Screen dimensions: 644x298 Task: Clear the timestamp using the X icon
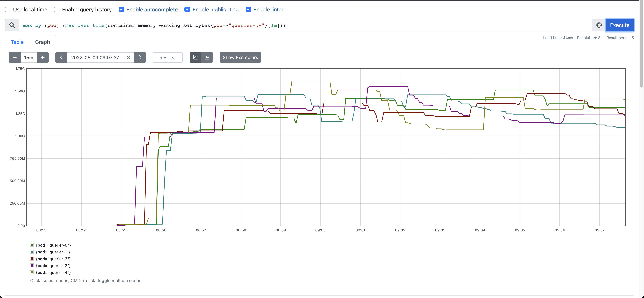pos(128,57)
